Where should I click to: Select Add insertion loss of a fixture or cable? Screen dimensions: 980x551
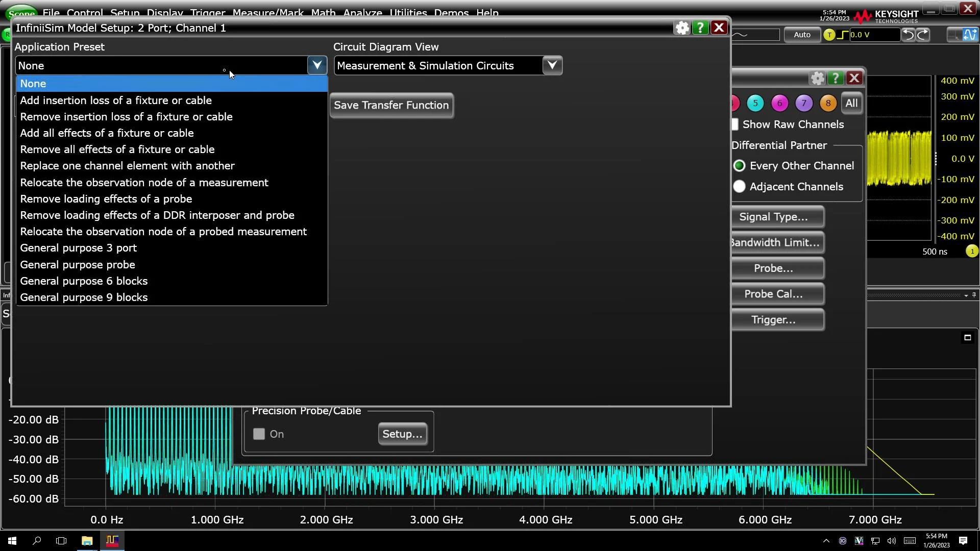click(171, 101)
